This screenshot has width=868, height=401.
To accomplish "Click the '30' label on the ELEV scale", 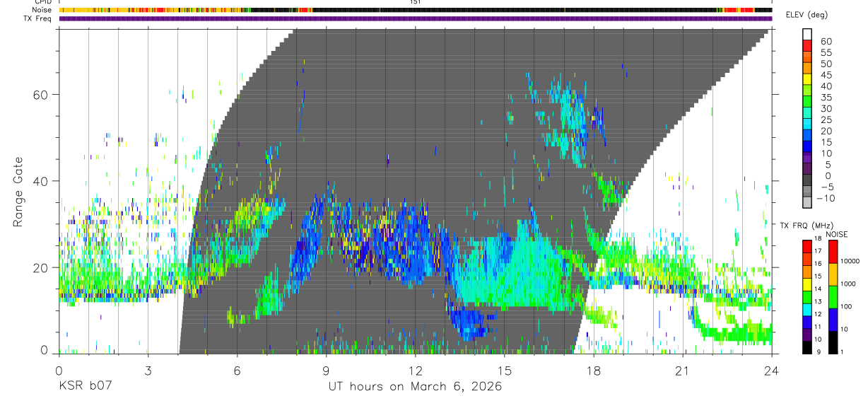I will [x=826, y=108].
